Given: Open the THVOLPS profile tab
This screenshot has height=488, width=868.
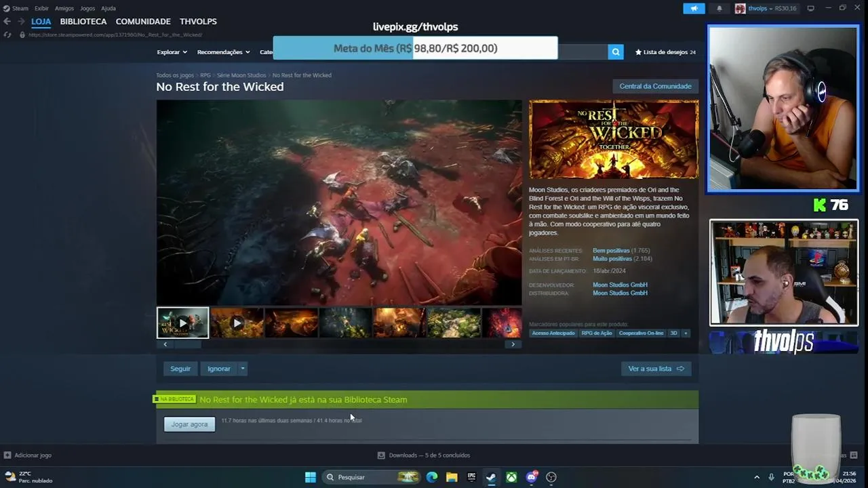Looking at the screenshot, I should pyautogui.click(x=199, y=22).
